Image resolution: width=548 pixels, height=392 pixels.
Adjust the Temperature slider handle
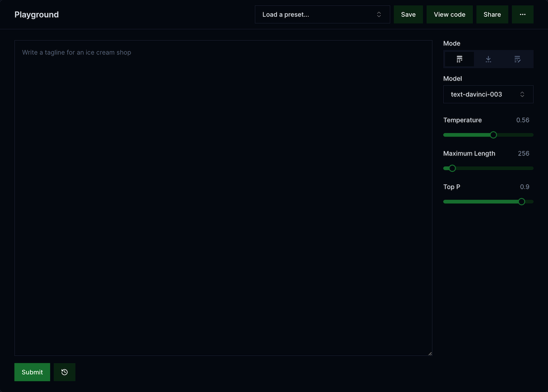tap(493, 135)
